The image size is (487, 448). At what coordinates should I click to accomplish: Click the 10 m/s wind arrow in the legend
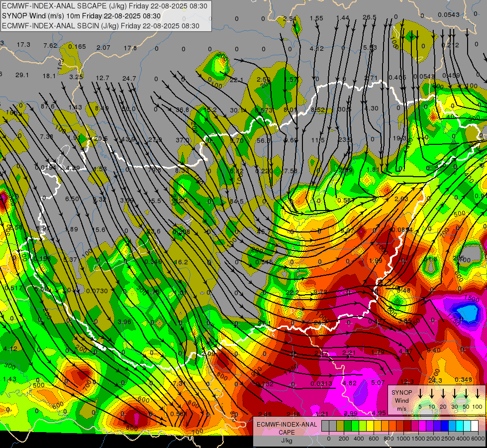coord(432,394)
